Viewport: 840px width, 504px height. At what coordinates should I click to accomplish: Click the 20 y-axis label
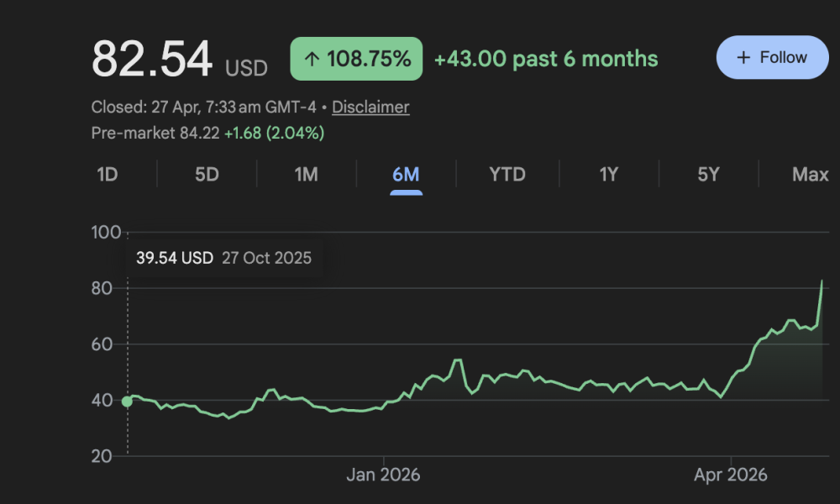click(102, 456)
